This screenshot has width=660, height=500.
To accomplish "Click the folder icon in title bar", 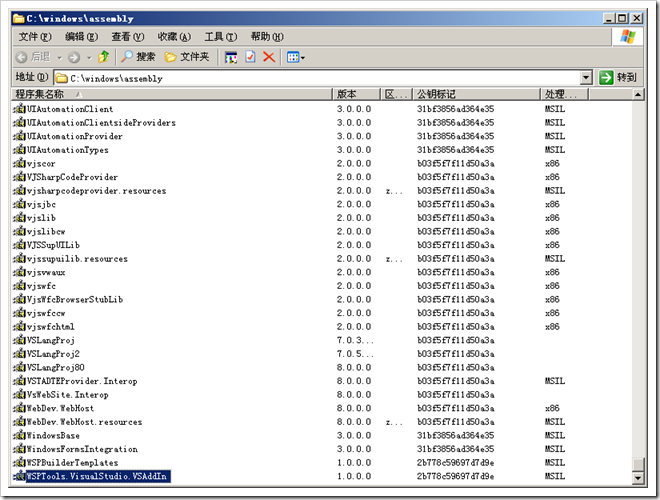I will [x=19, y=18].
